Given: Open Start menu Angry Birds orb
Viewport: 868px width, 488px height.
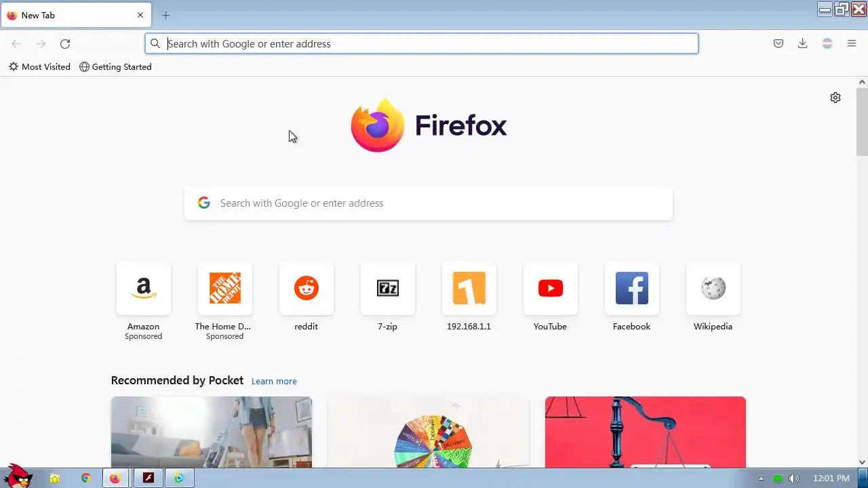Looking at the screenshot, I should click(x=18, y=476).
